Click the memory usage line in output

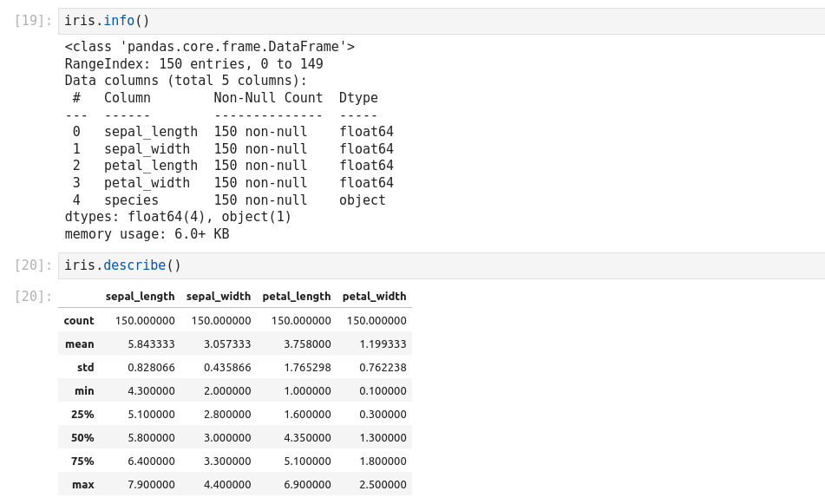tap(147, 234)
